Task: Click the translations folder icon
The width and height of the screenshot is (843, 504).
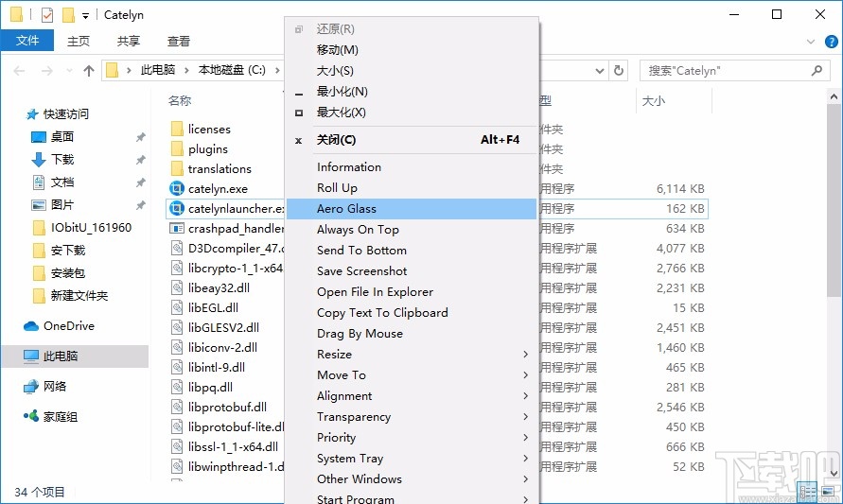Action: pos(177,168)
